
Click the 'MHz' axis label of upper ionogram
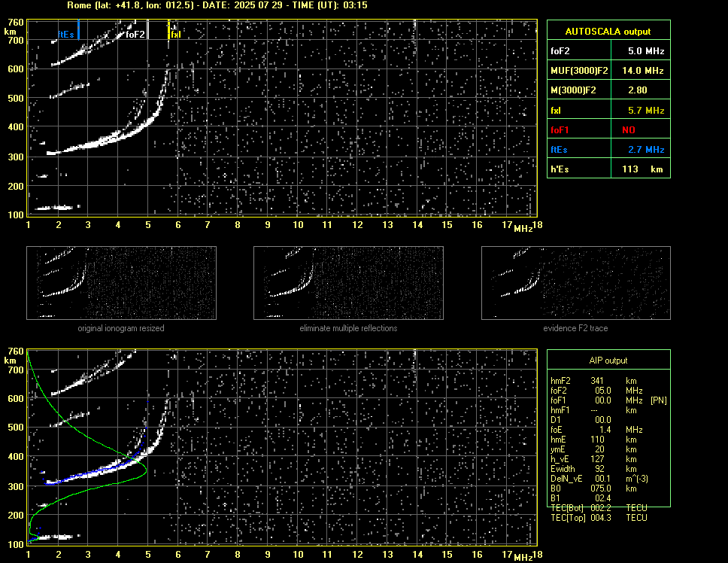coord(523,229)
